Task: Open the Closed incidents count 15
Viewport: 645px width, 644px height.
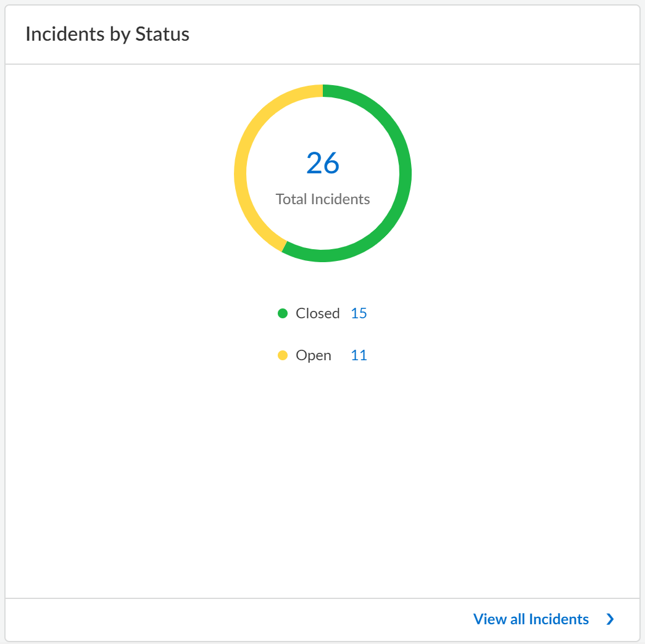Action: pos(359,313)
